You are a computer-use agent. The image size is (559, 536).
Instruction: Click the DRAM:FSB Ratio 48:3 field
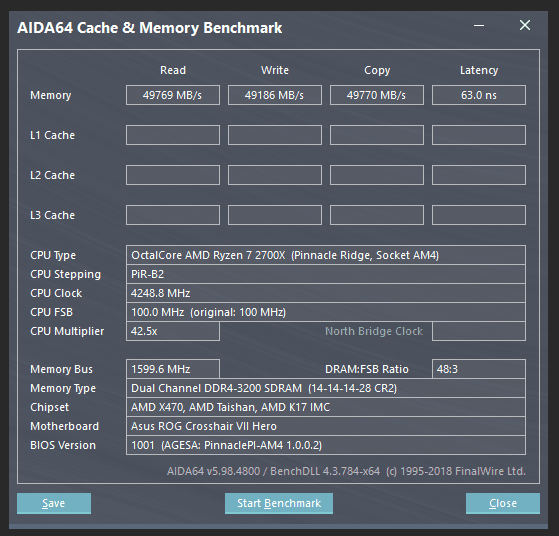(479, 369)
